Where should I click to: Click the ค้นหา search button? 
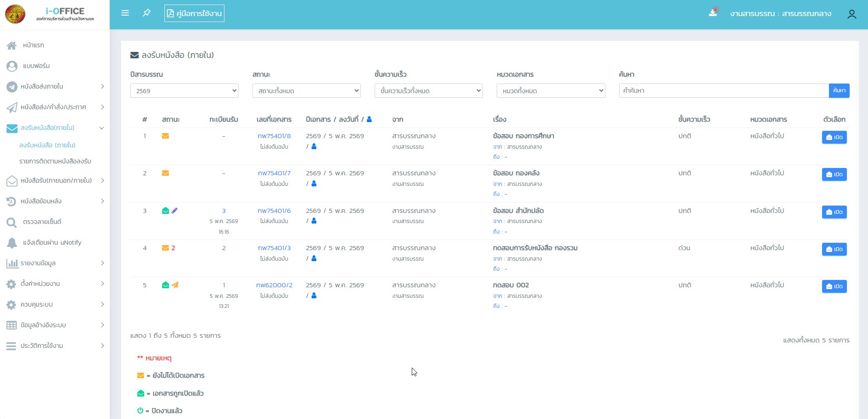coord(839,90)
